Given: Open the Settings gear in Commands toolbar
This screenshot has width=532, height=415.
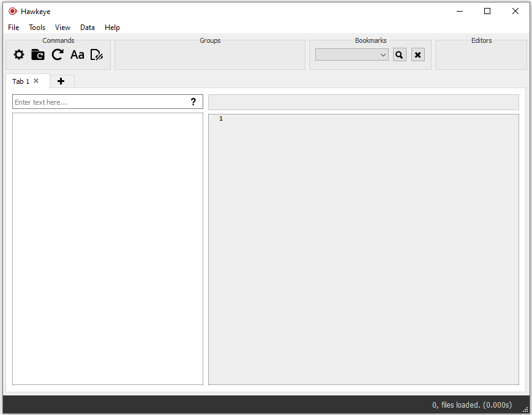Looking at the screenshot, I should coord(18,54).
